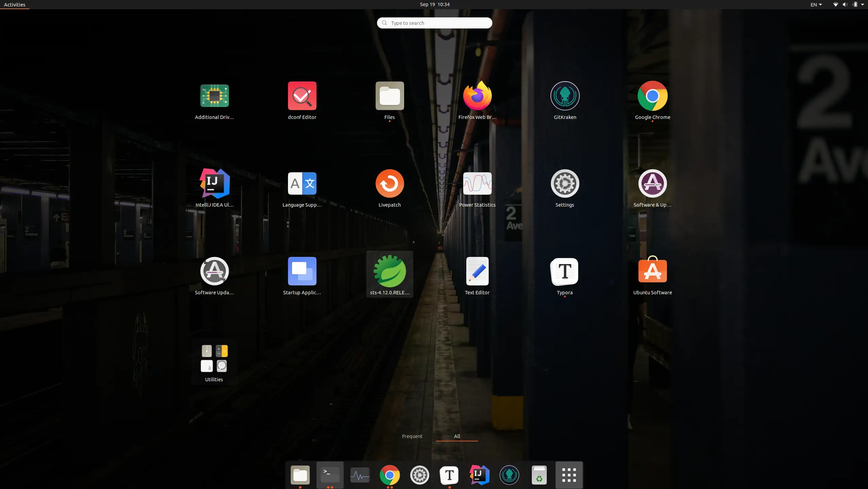Open Firefox Web Browser from app grid

[x=477, y=96]
